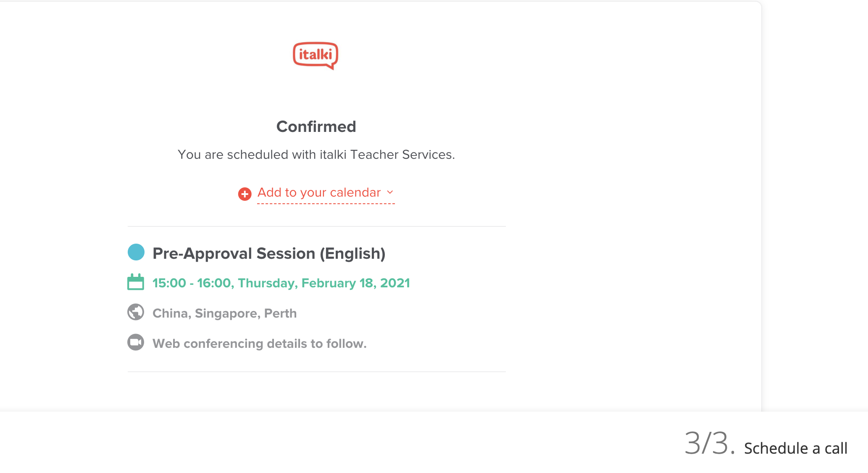Viewport: 868px width, 473px height.
Task: Click the 3/3 step indicator number
Action: pos(710,443)
